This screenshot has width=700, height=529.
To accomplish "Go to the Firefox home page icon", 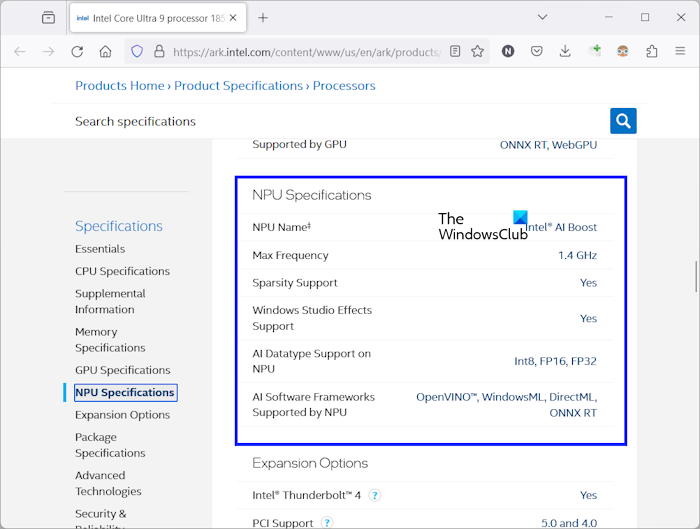I will 105,51.
